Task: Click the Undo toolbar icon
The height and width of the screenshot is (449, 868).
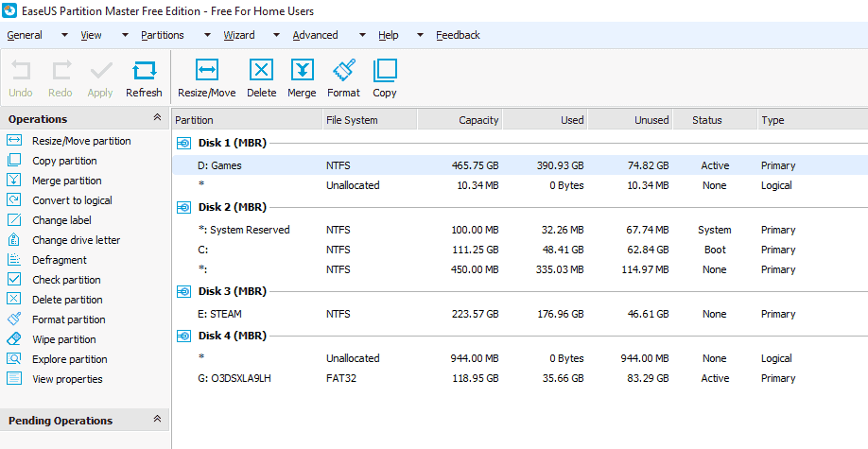Action: pyautogui.click(x=21, y=71)
